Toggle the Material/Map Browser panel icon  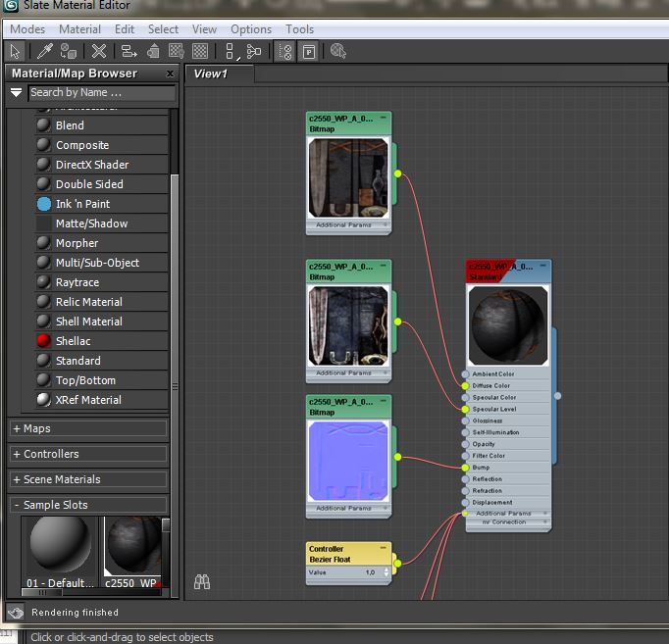[285, 52]
